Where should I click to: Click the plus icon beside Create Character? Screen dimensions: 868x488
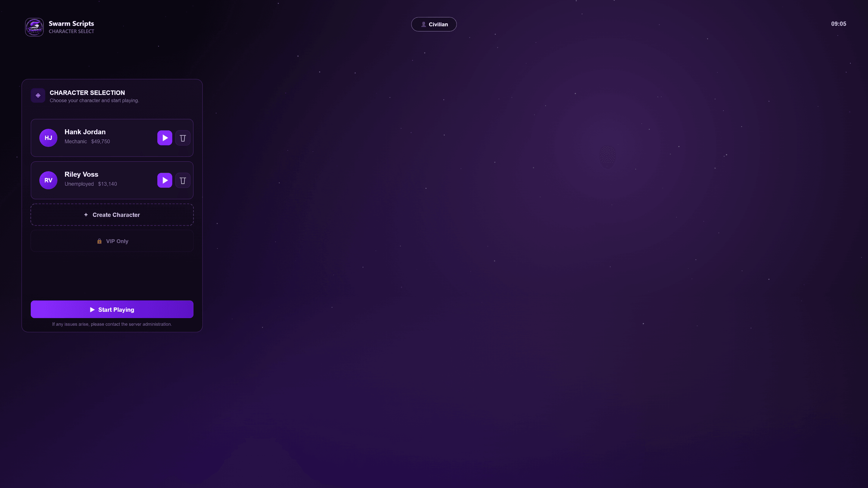(x=86, y=215)
